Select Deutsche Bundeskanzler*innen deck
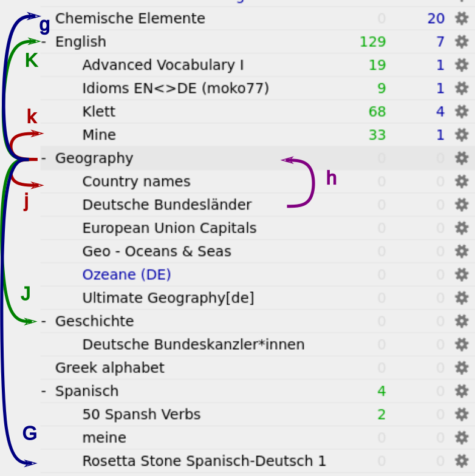The image size is (475, 476). pyautogui.click(x=193, y=345)
